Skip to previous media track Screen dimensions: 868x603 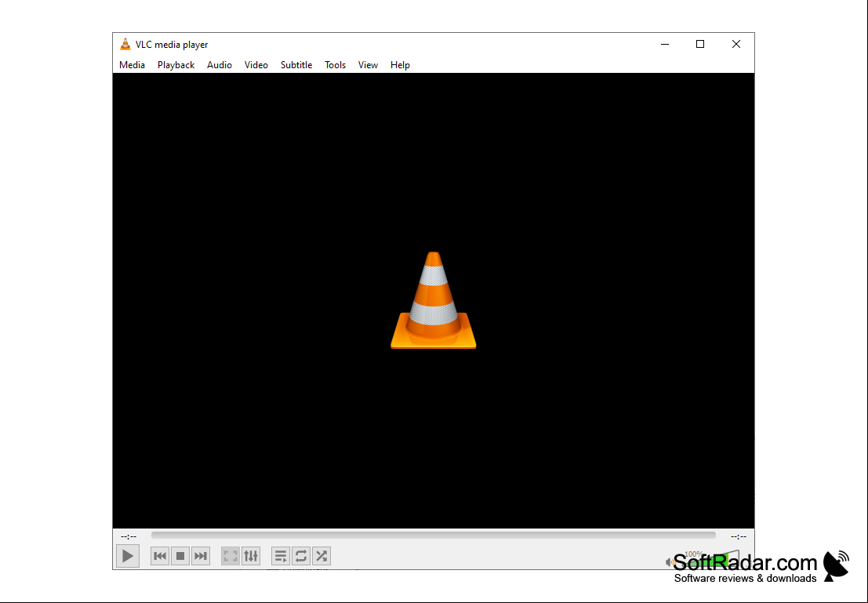(160, 556)
